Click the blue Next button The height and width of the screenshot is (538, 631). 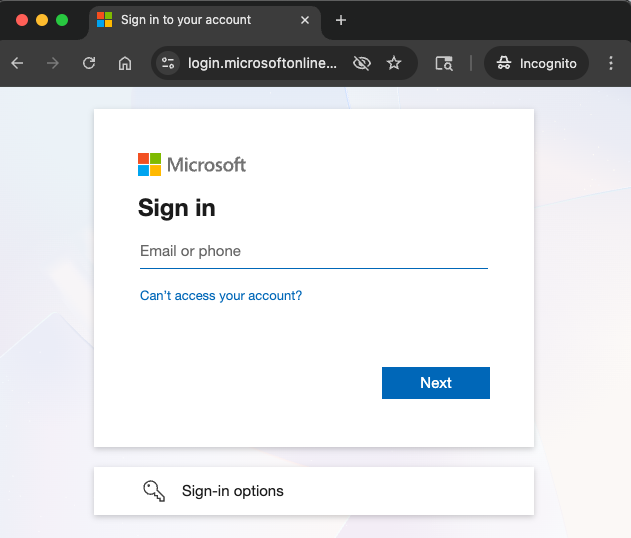tap(436, 383)
